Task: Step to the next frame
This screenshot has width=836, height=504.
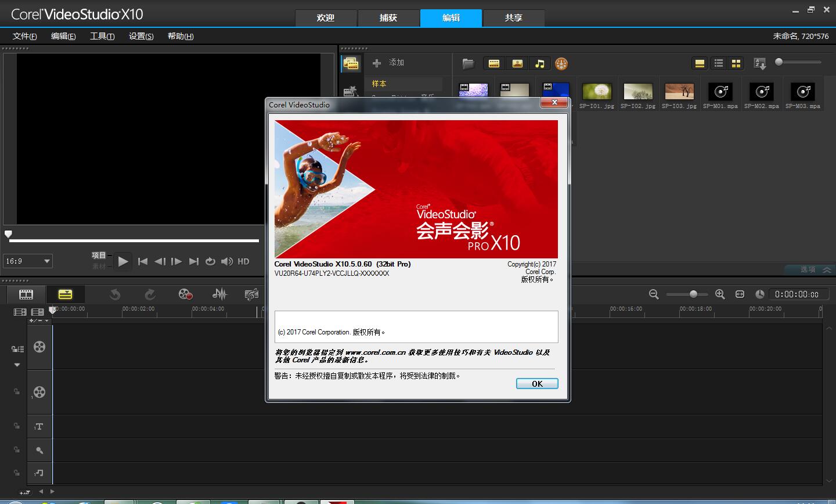Action: pyautogui.click(x=176, y=261)
